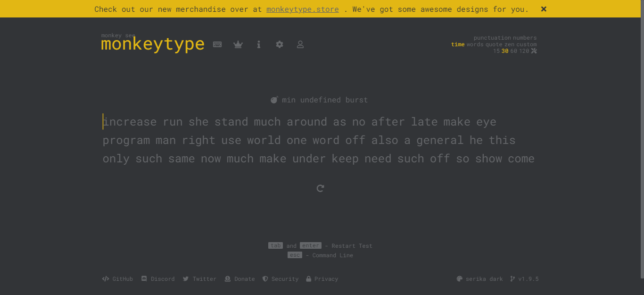The height and width of the screenshot is (295, 644).
Task: Select quote mode
Action: point(494,44)
